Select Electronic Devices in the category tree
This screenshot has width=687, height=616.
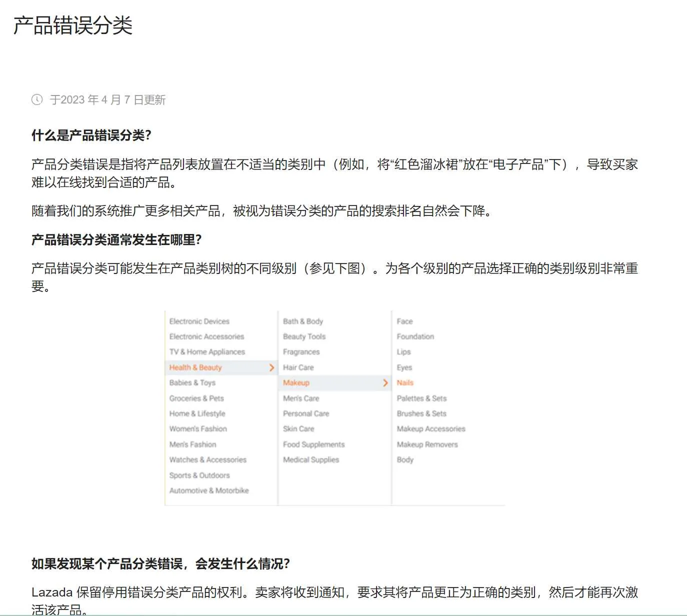(x=199, y=321)
